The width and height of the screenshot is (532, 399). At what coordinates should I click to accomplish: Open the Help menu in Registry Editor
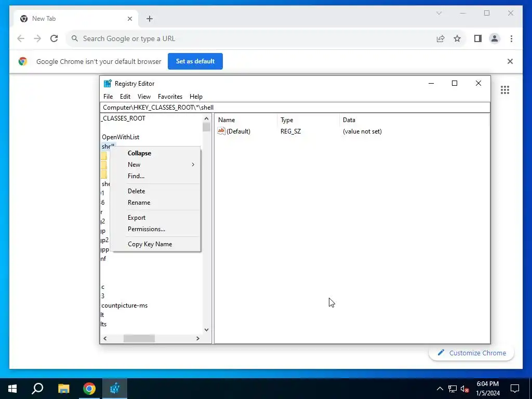(196, 96)
